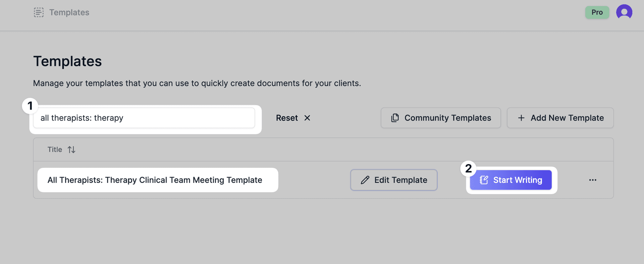Viewport: 644px width, 264px height.
Task: Click the Templates icon in the header
Action: (39, 12)
